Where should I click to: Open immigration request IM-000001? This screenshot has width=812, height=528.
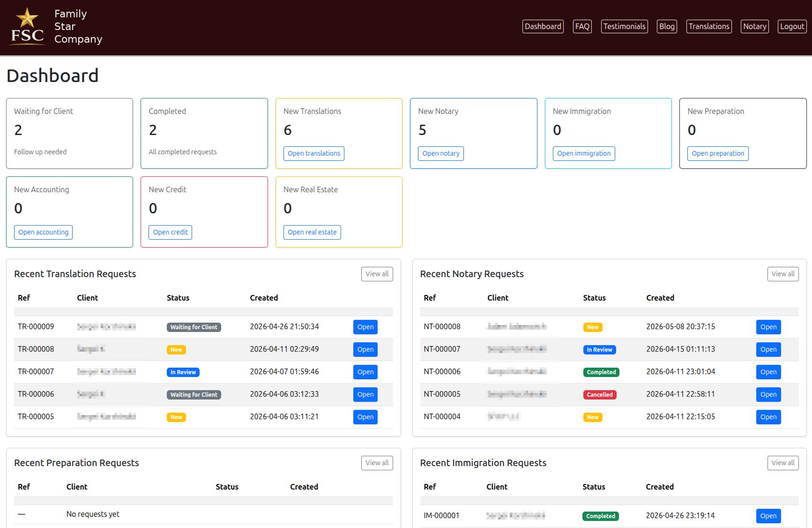point(768,516)
